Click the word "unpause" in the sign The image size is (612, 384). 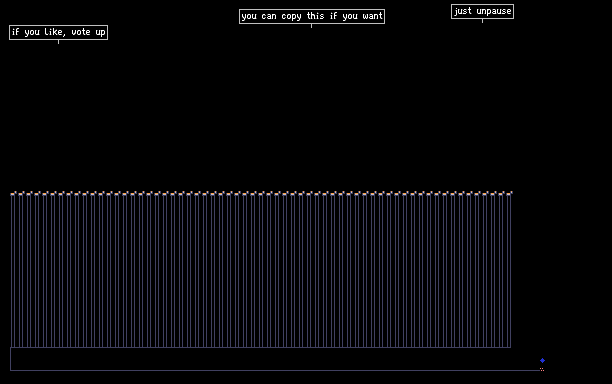tap(494, 11)
